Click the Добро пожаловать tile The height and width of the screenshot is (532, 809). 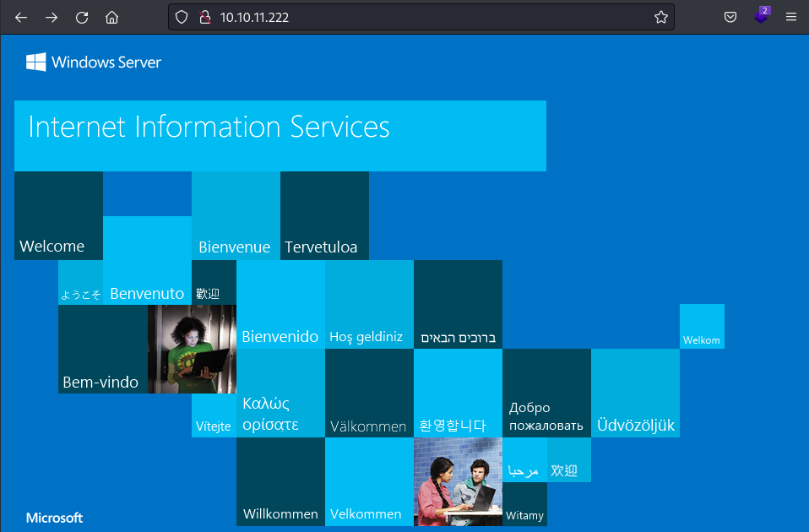546,394
